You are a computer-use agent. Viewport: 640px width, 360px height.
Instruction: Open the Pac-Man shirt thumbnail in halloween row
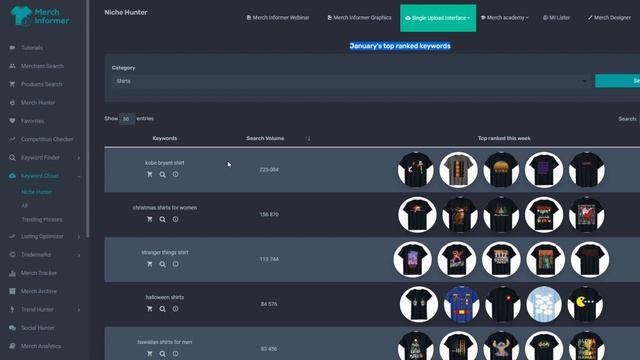[585, 304]
